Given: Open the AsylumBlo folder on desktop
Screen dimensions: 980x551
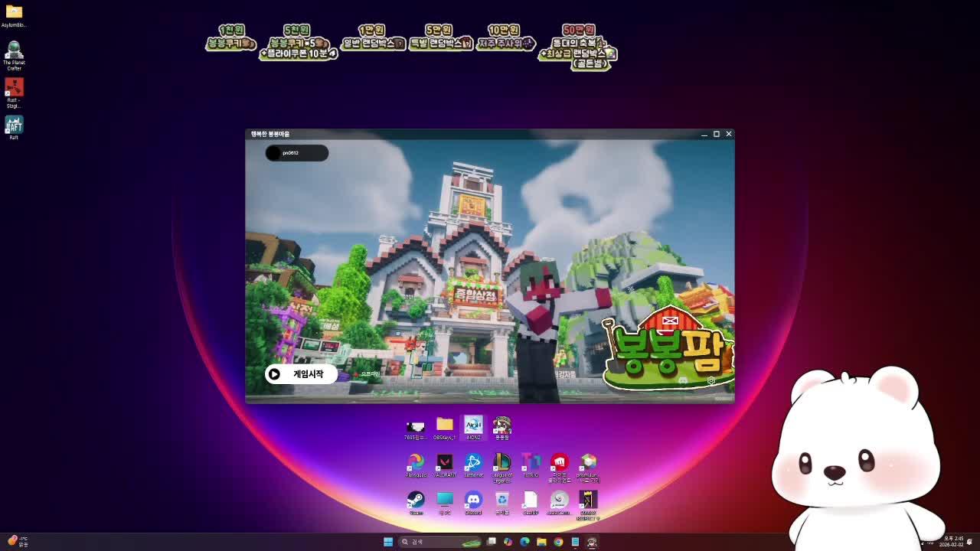Looking at the screenshot, I should pyautogui.click(x=14, y=16).
